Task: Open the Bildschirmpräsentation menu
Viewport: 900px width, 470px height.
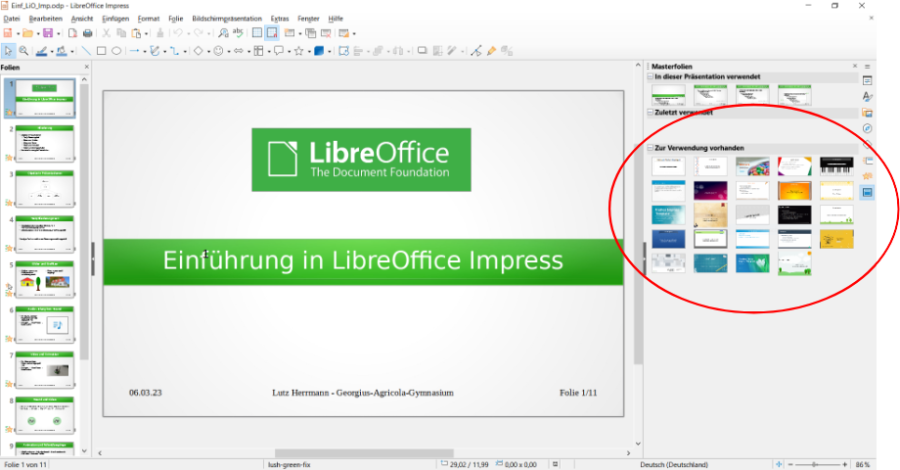Action: [x=229, y=18]
